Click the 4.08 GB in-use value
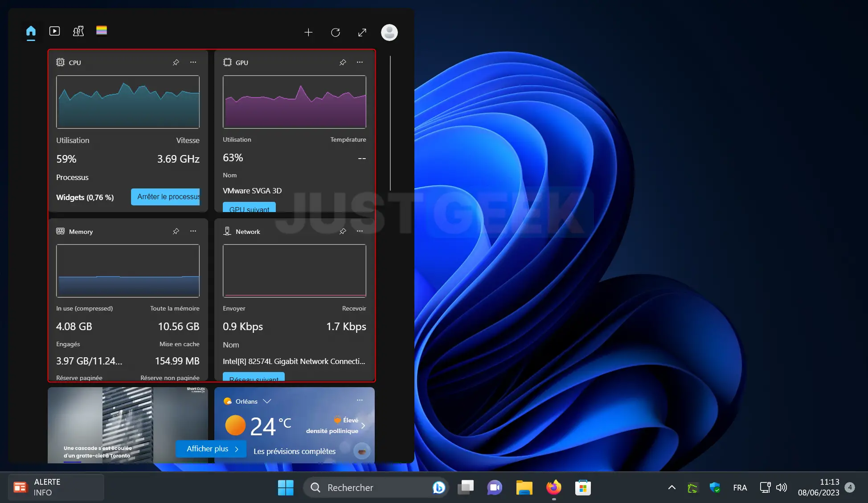The image size is (868, 503). click(x=74, y=327)
